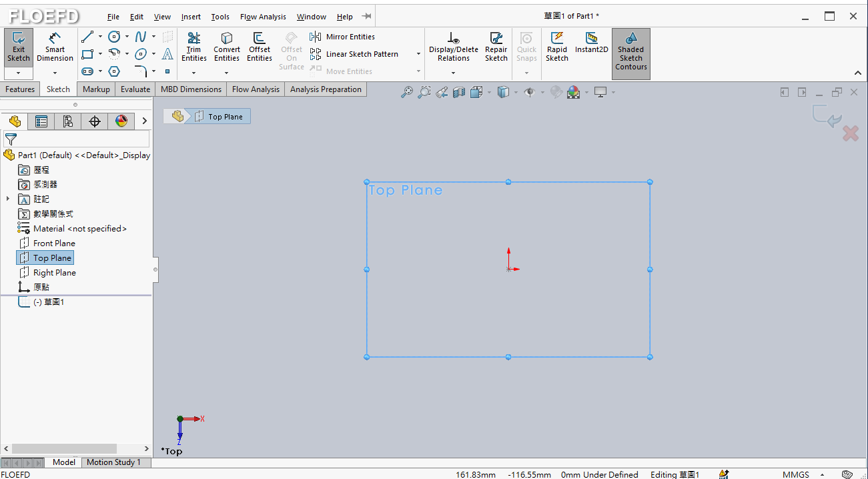
Task: Select the Line sketch tool
Action: [x=87, y=37]
